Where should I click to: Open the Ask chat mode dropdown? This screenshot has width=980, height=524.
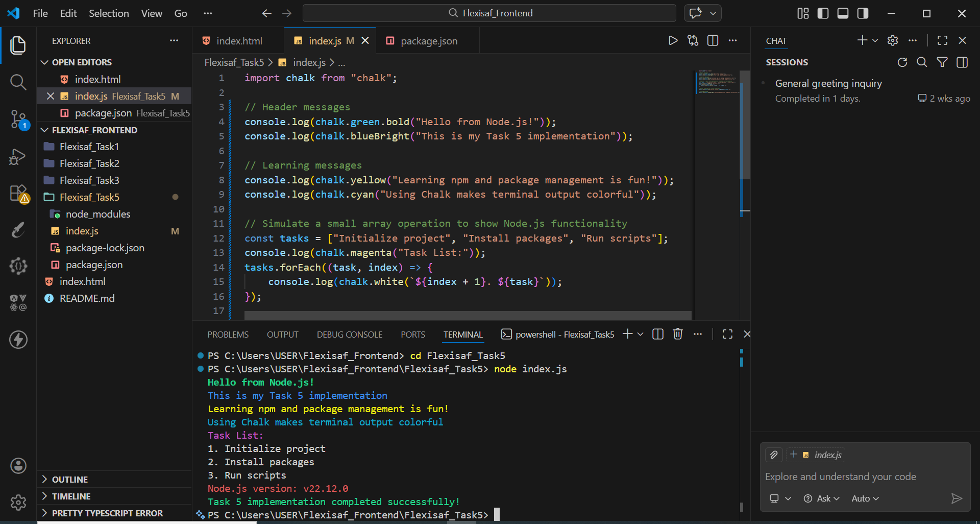pos(821,498)
